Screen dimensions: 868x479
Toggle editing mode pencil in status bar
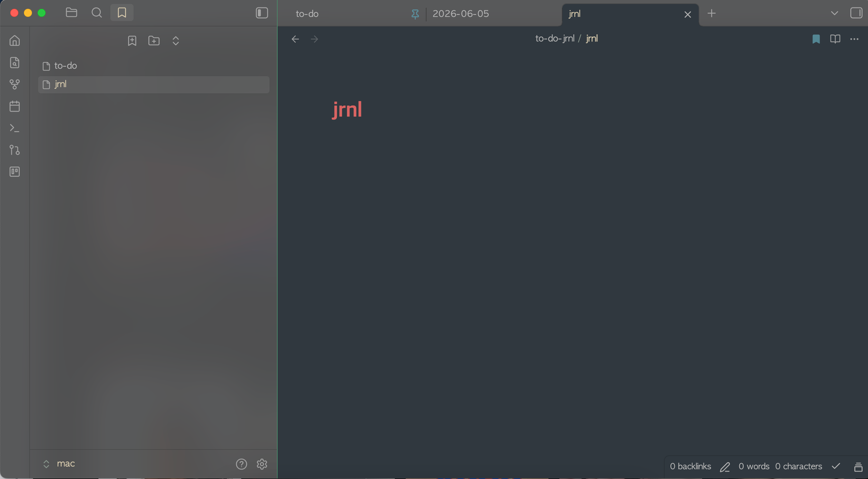click(725, 467)
